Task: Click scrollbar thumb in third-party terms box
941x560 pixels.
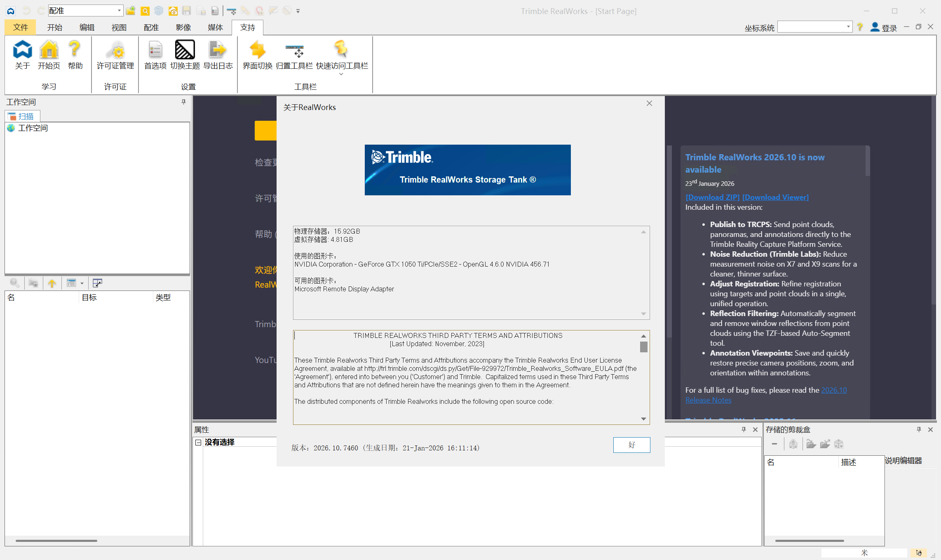Action: 643,347
